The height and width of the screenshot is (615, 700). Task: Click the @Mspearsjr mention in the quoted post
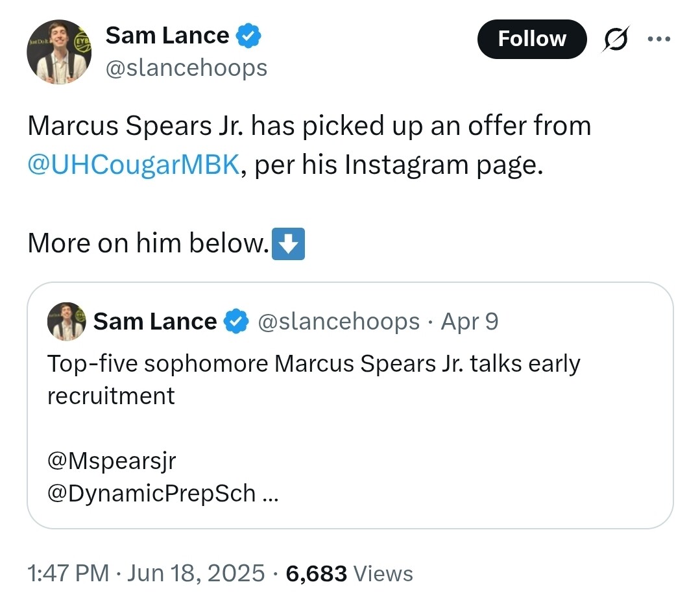[112, 461]
